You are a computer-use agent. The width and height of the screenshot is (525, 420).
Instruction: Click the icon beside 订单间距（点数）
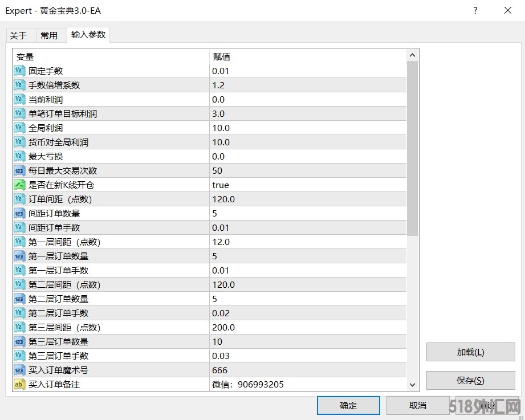(19, 199)
